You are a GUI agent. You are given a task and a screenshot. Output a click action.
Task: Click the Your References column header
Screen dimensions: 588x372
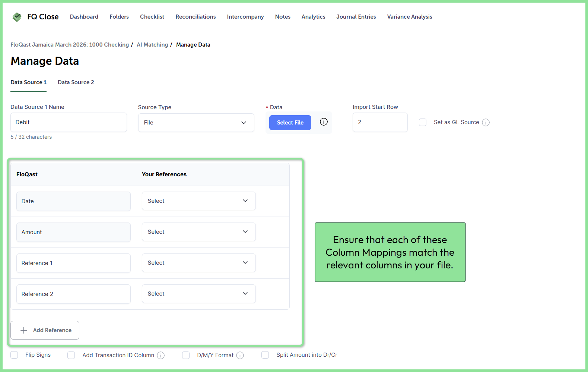164,174
